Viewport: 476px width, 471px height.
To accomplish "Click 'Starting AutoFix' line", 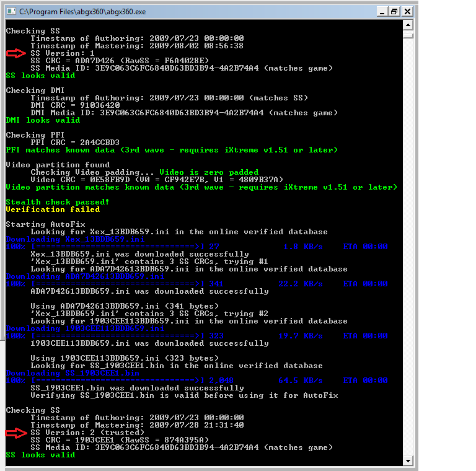I will [x=45, y=224].
